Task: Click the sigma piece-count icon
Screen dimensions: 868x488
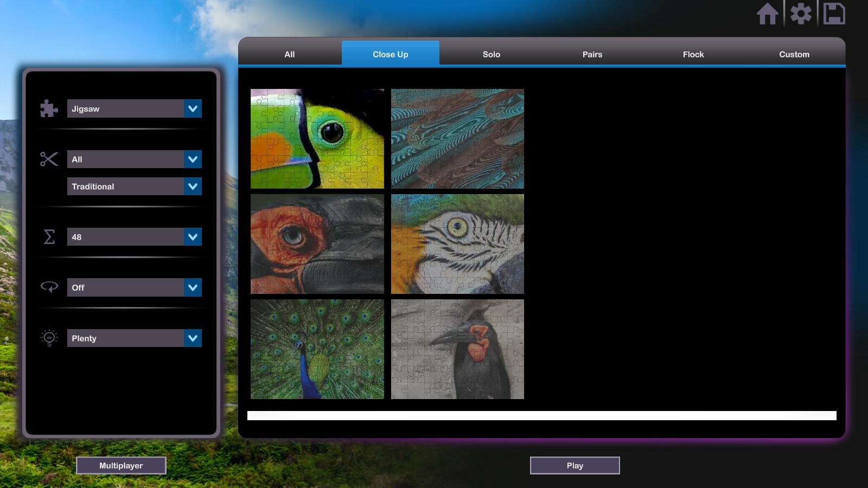Action: (48, 236)
